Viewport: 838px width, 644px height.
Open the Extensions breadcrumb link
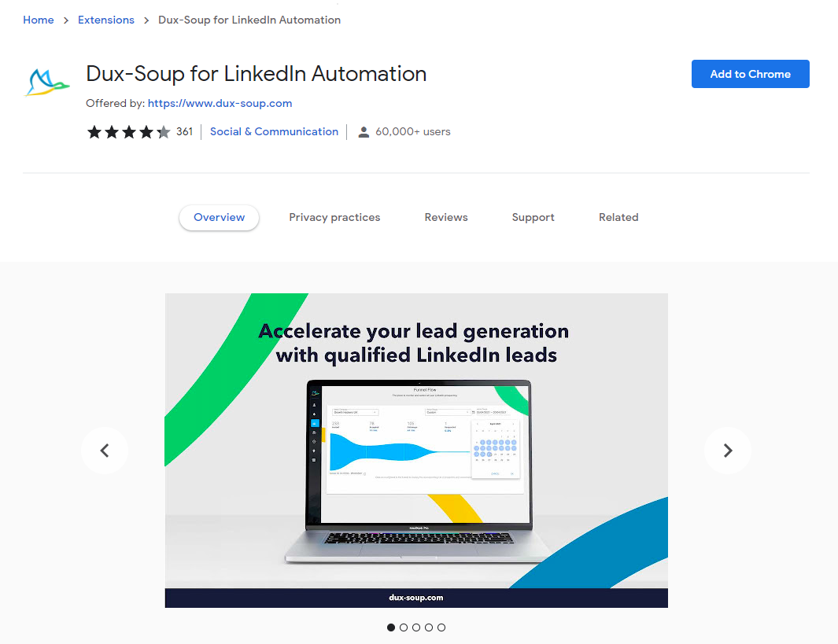[x=105, y=20]
